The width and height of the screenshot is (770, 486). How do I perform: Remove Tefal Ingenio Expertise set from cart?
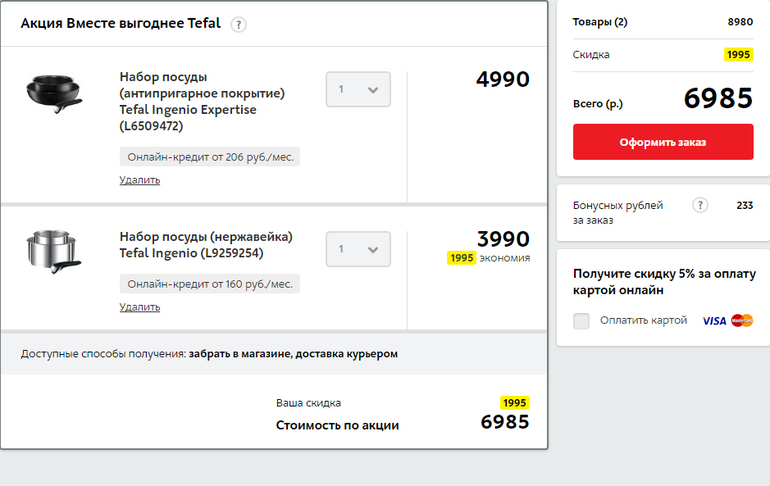pos(139,180)
